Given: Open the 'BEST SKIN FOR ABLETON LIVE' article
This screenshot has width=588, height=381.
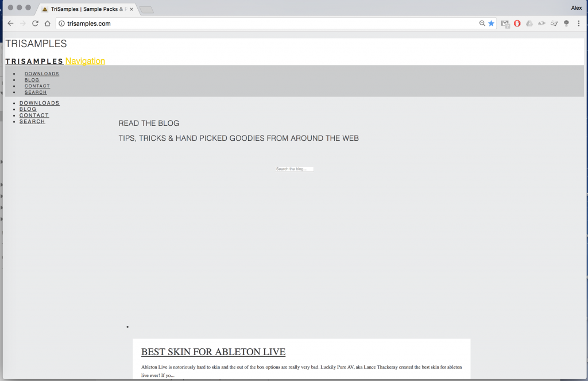Looking at the screenshot, I should click(x=214, y=352).
